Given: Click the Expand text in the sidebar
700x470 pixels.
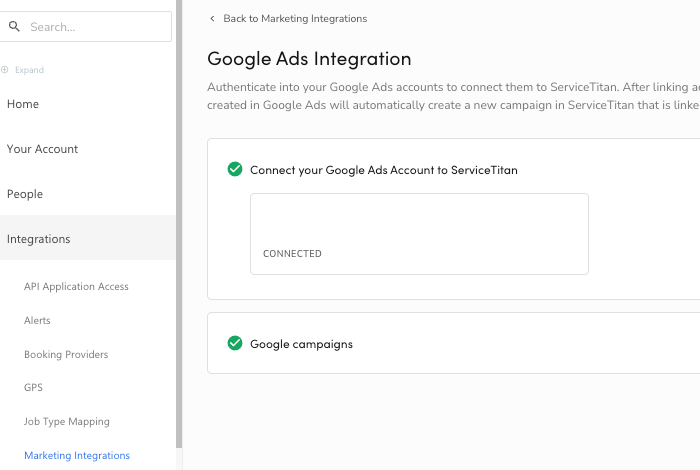Looking at the screenshot, I should click(29, 70).
